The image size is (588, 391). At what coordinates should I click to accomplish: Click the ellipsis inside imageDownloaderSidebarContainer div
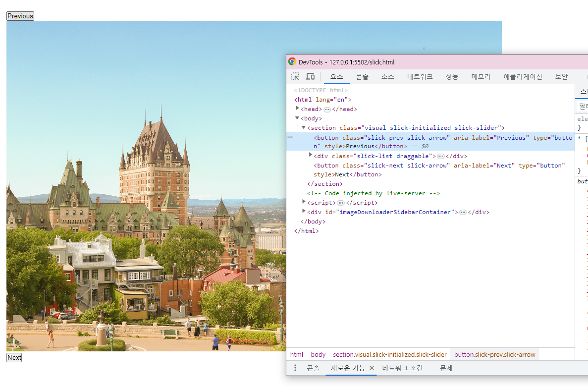point(463,213)
